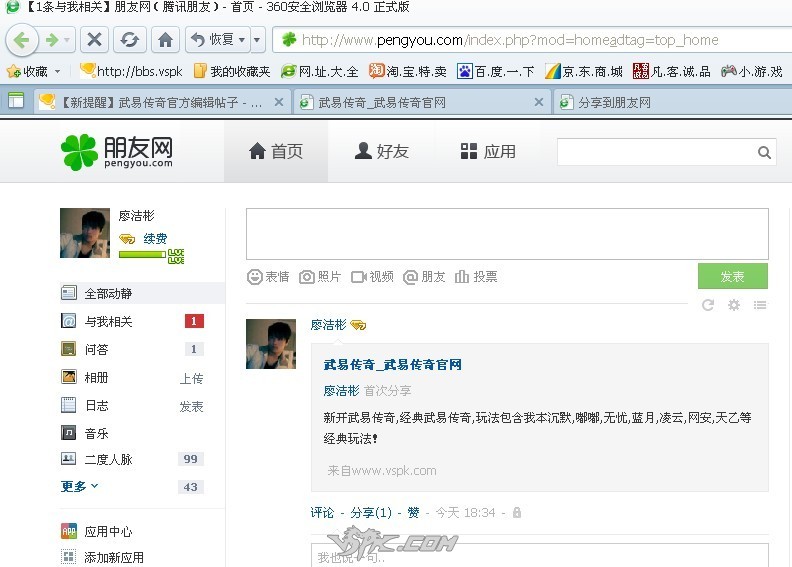Click the 廖洁彬 name in sidebar
Viewport: 792px width, 567px height.
tap(136, 216)
